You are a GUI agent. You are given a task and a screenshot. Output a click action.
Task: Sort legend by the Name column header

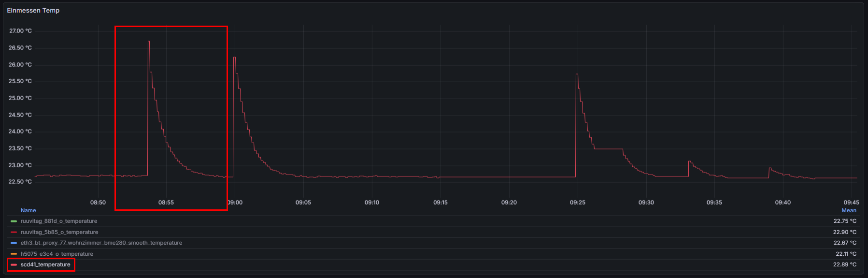click(28, 211)
